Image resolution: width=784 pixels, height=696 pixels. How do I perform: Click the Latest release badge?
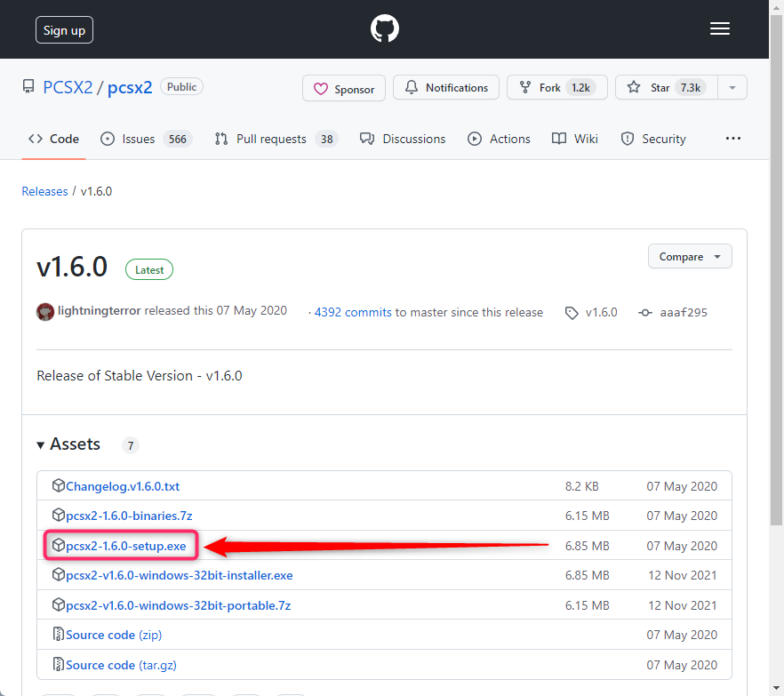pyautogui.click(x=149, y=270)
